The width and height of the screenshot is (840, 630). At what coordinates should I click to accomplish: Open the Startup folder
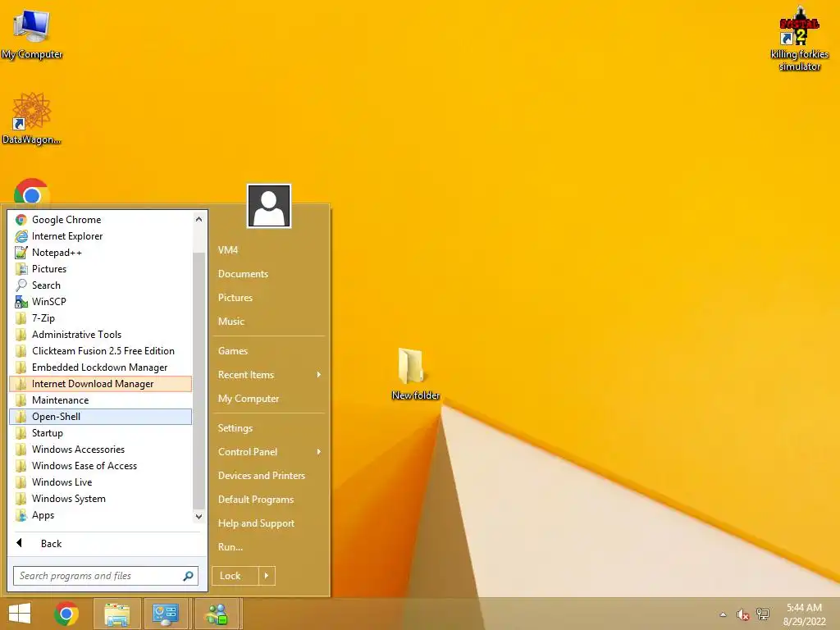click(x=100, y=433)
